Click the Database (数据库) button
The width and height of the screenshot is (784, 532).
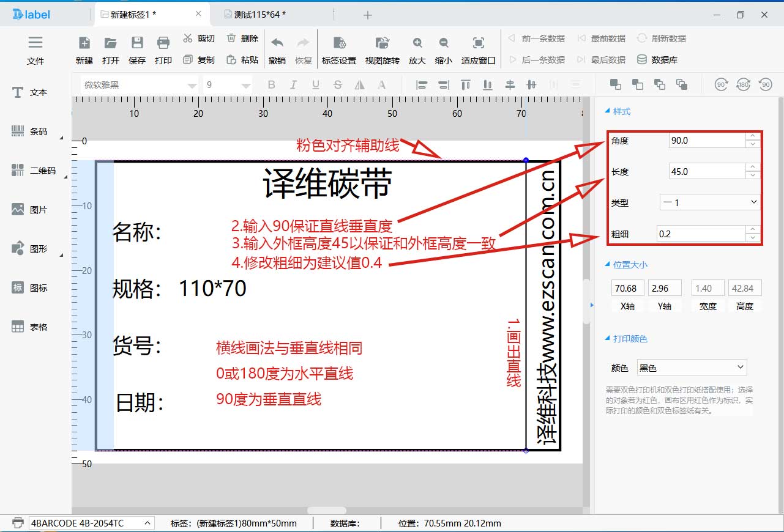(x=657, y=60)
